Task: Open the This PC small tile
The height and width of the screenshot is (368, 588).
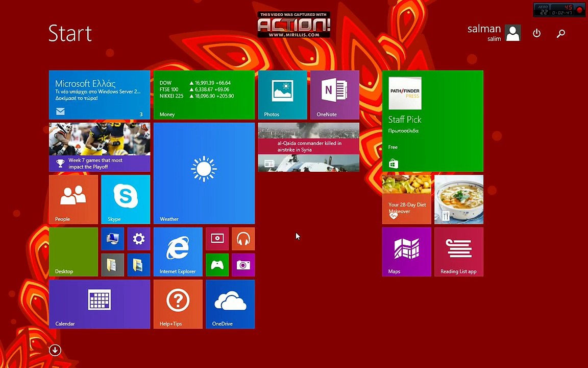Action: click(112, 239)
